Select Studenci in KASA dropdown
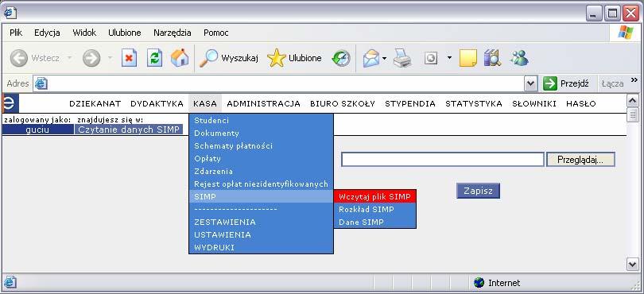 coord(261,121)
